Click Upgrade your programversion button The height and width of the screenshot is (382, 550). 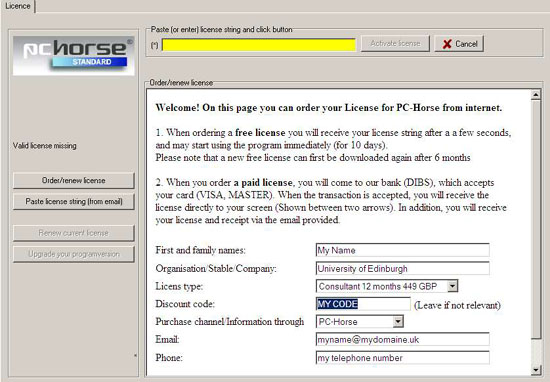[x=74, y=254]
